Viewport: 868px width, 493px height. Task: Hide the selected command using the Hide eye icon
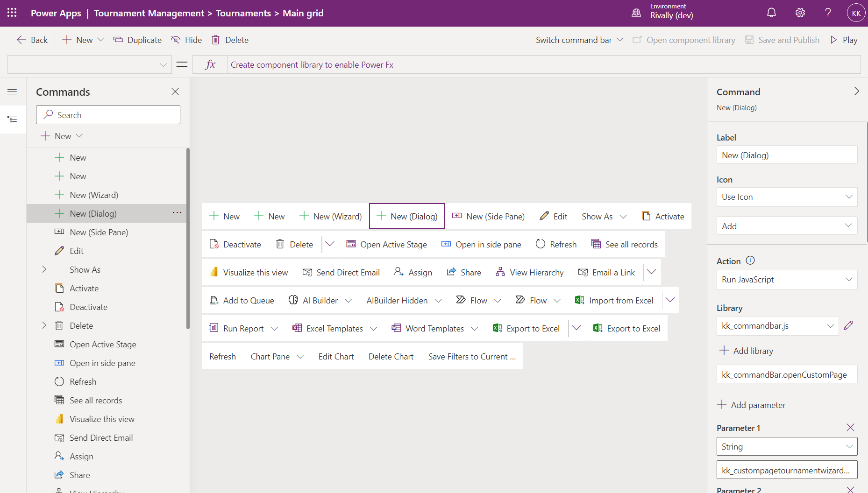tap(177, 40)
